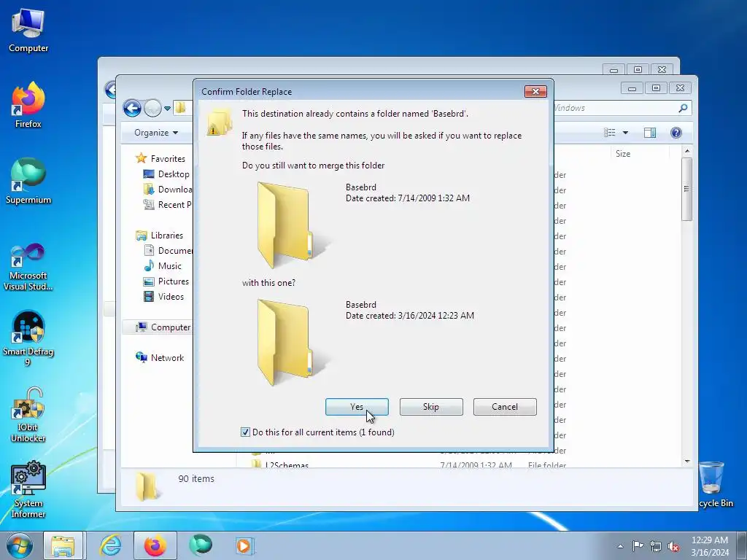This screenshot has height=560, width=747.
Task: Open IObit Unlocker desktop shortcut
Action: point(28,414)
